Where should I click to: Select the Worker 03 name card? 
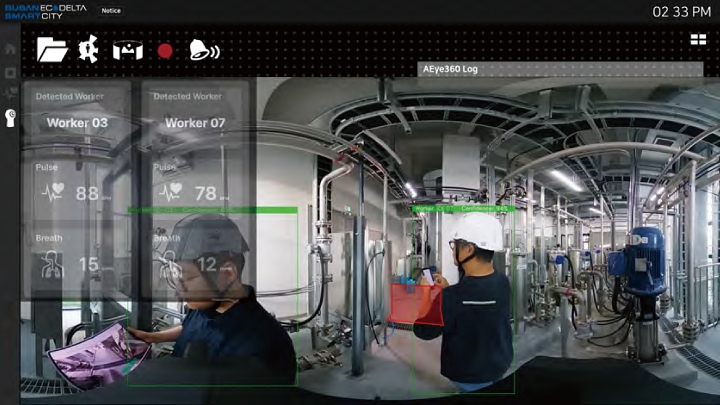(77, 123)
